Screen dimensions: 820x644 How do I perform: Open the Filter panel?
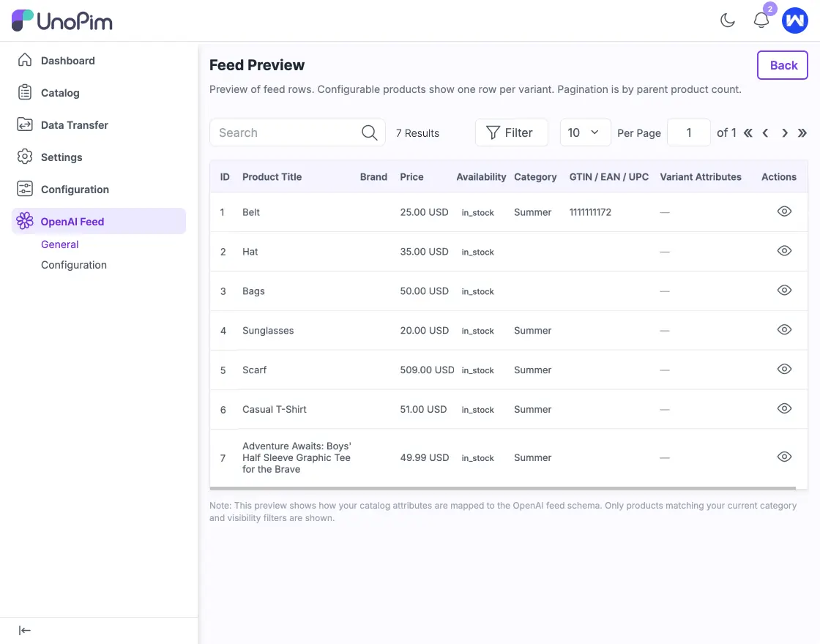point(511,132)
